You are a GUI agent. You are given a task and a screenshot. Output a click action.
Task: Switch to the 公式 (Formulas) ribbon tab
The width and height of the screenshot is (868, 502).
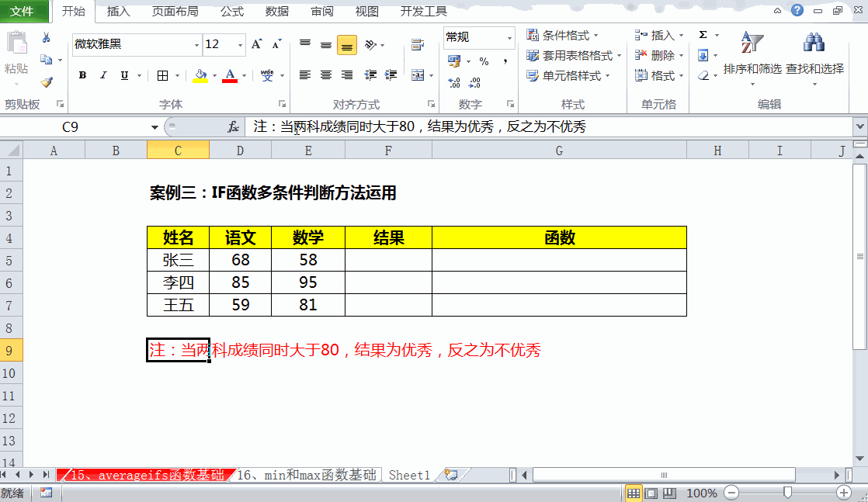click(x=232, y=11)
